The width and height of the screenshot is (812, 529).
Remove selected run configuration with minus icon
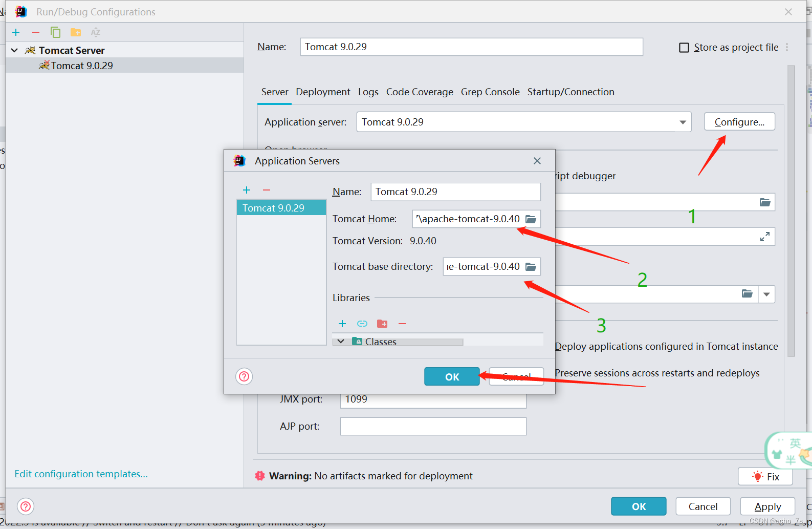(35, 32)
